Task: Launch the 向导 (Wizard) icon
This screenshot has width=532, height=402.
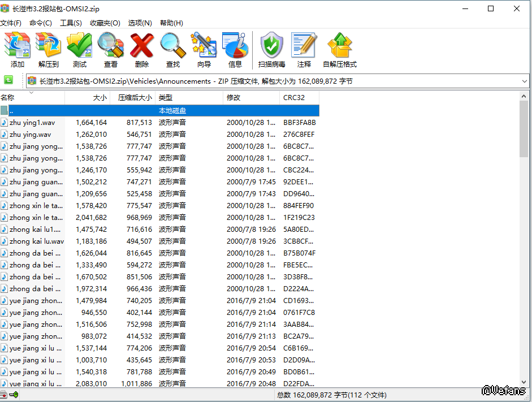Action: (x=204, y=50)
